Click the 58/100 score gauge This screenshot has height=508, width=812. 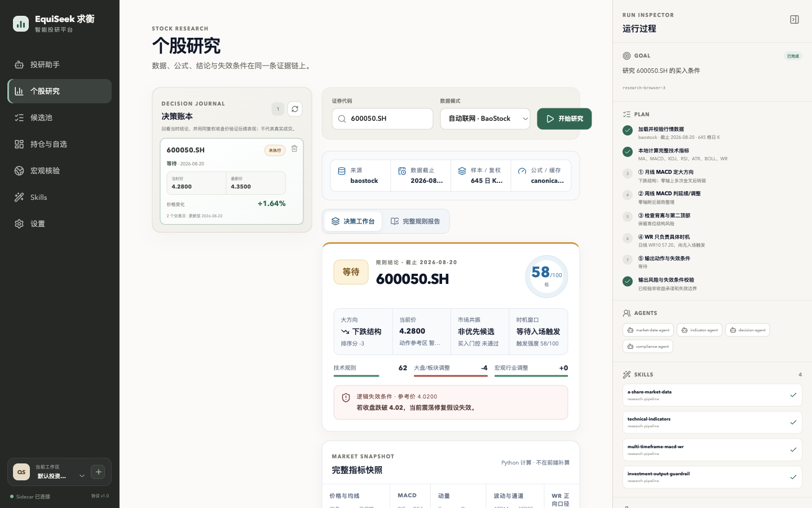click(x=546, y=277)
